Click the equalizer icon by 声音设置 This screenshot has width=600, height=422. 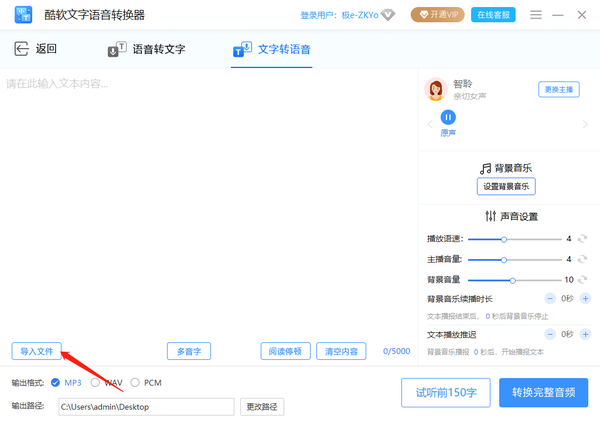491,216
